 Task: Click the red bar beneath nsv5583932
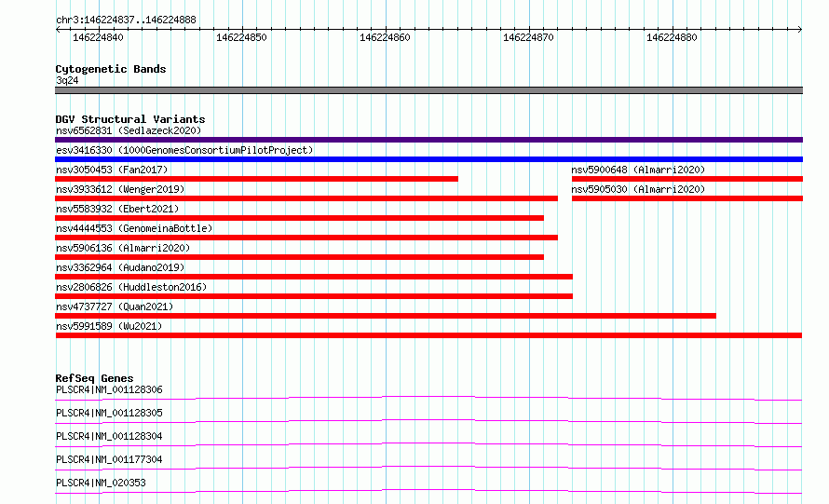coord(299,218)
